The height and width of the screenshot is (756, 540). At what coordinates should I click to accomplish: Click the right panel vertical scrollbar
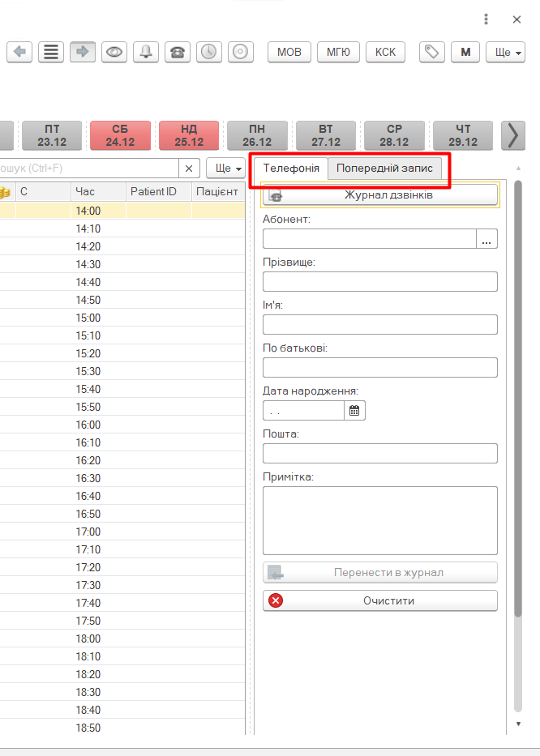[x=518, y=405]
